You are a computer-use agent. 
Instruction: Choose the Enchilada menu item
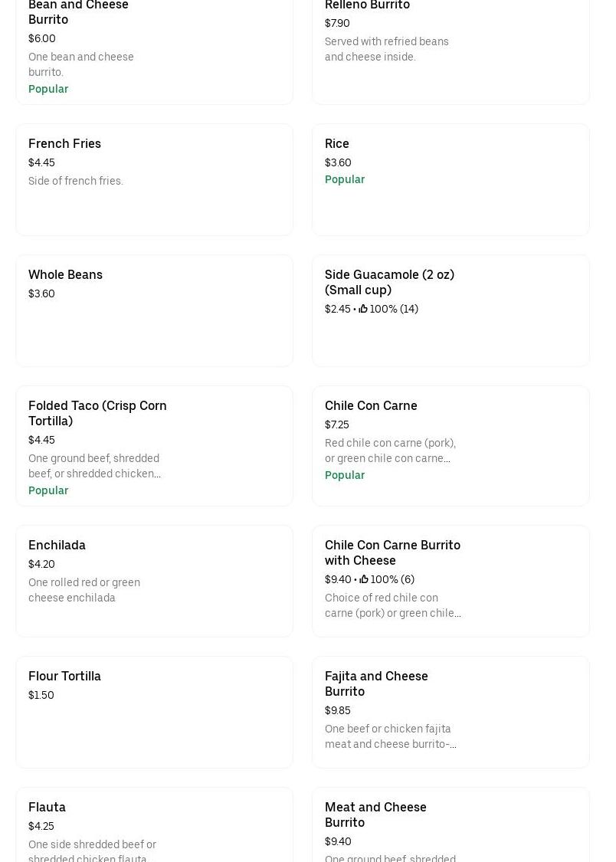tap(57, 545)
